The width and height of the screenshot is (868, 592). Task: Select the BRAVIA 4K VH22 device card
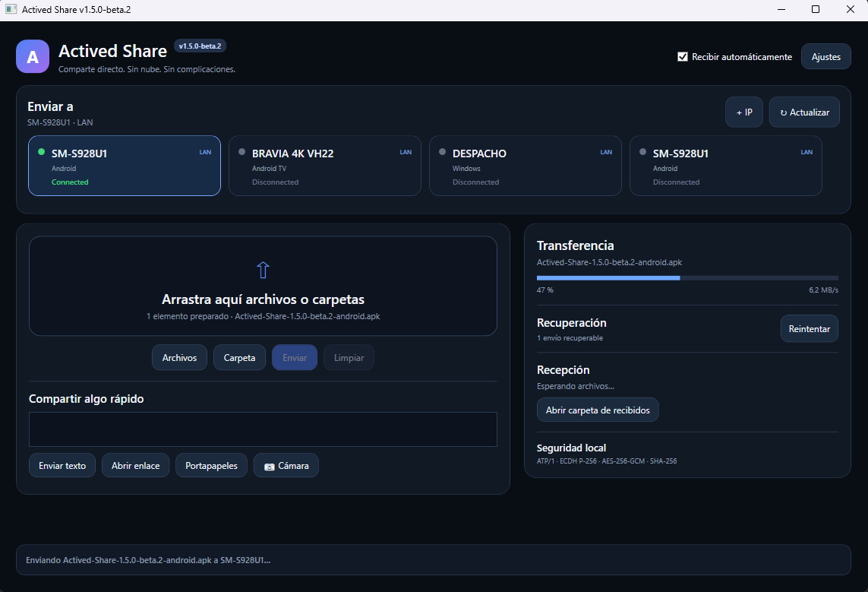tap(325, 166)
